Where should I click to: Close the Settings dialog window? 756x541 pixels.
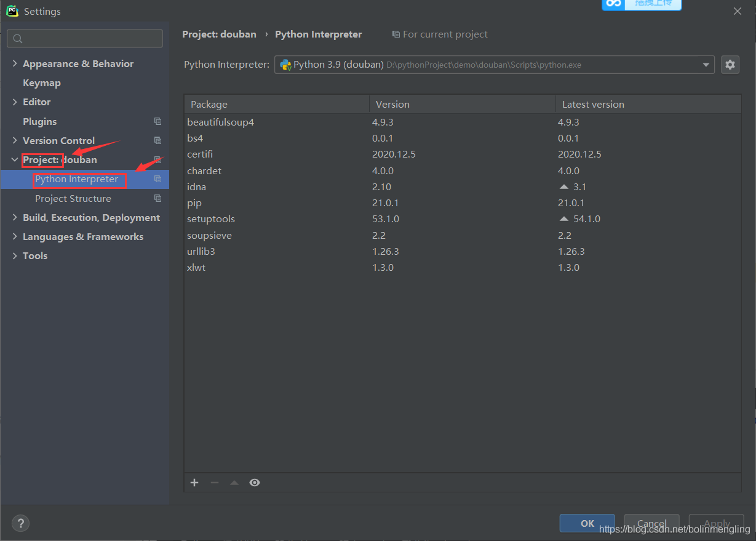point(738,11)
